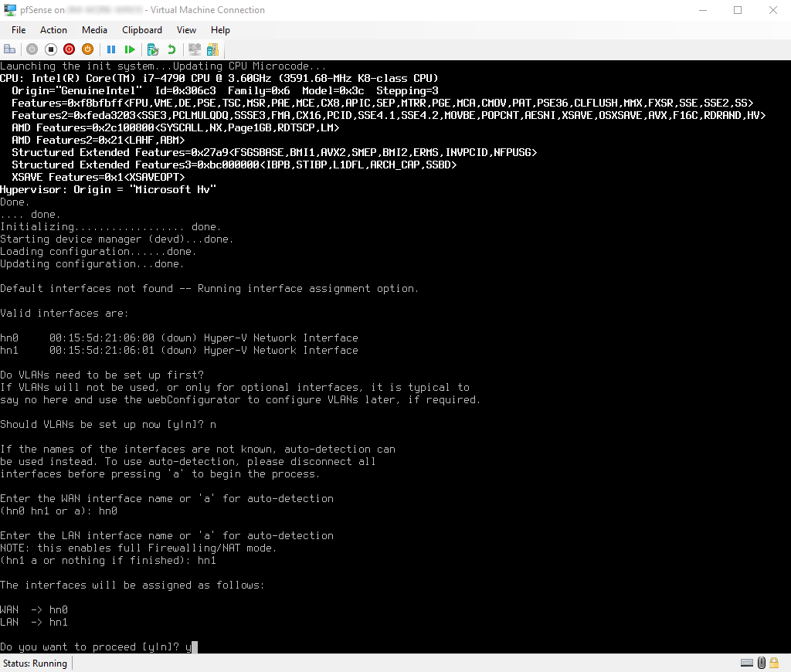Create a checkpoint with the toolbar icon
This screenshot has width=791, height=672.
tap(153, 49)
